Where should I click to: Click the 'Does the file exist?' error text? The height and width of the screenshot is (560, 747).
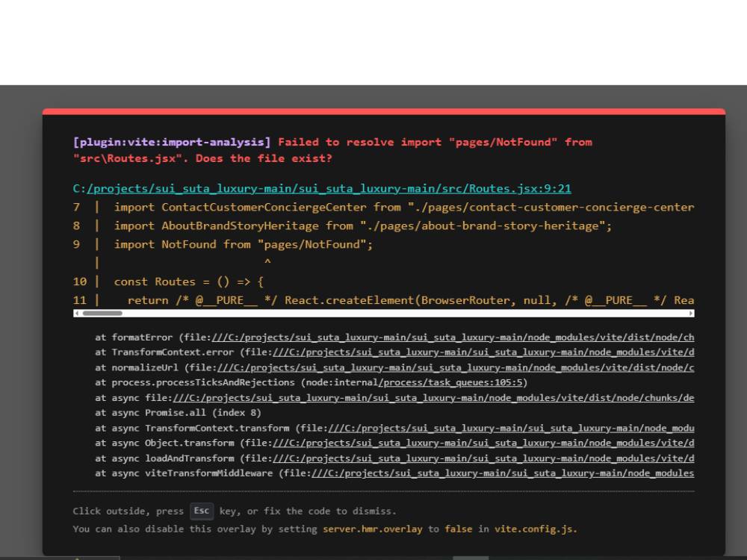tap(264, 158)
